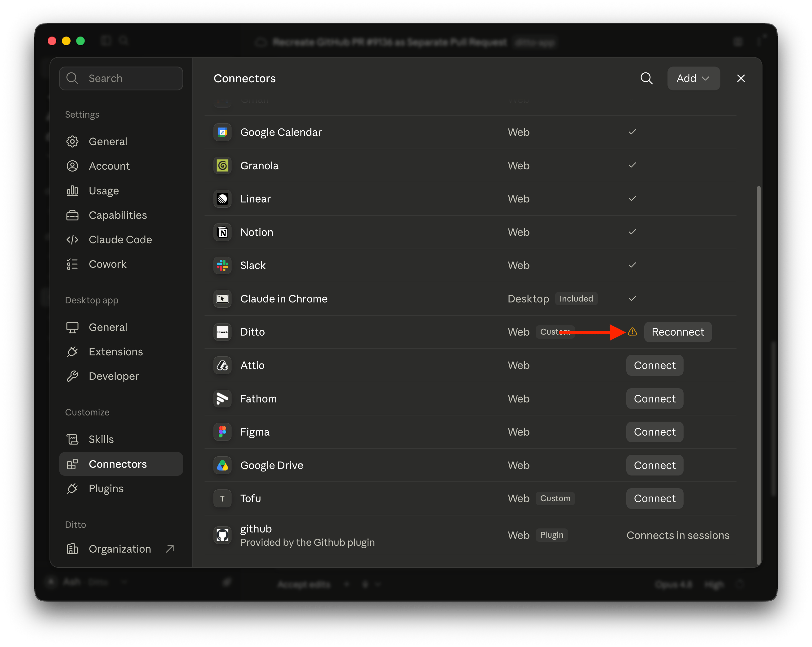Open Claude Code settings

coord(121,240)
